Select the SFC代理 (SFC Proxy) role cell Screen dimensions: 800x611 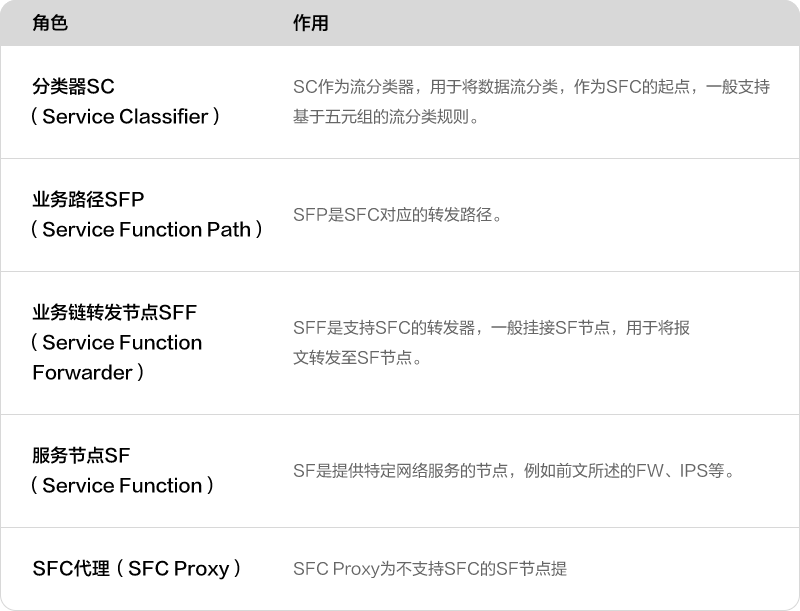pos(136,569)
